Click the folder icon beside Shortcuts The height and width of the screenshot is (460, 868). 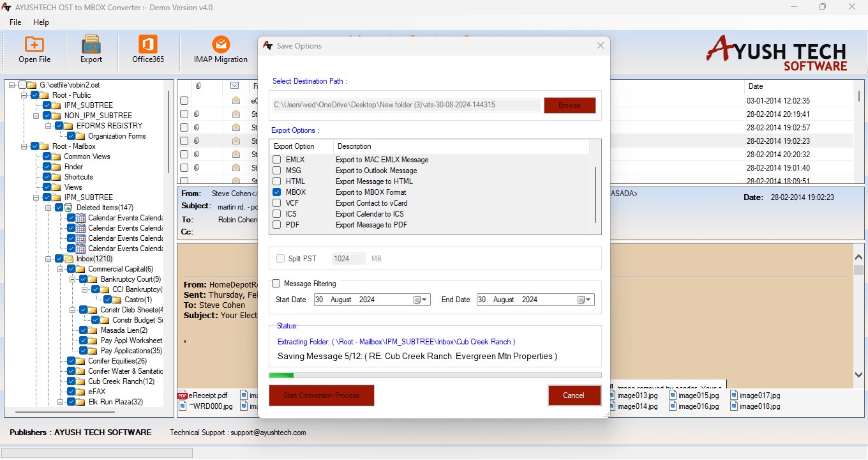pos(57,177)
